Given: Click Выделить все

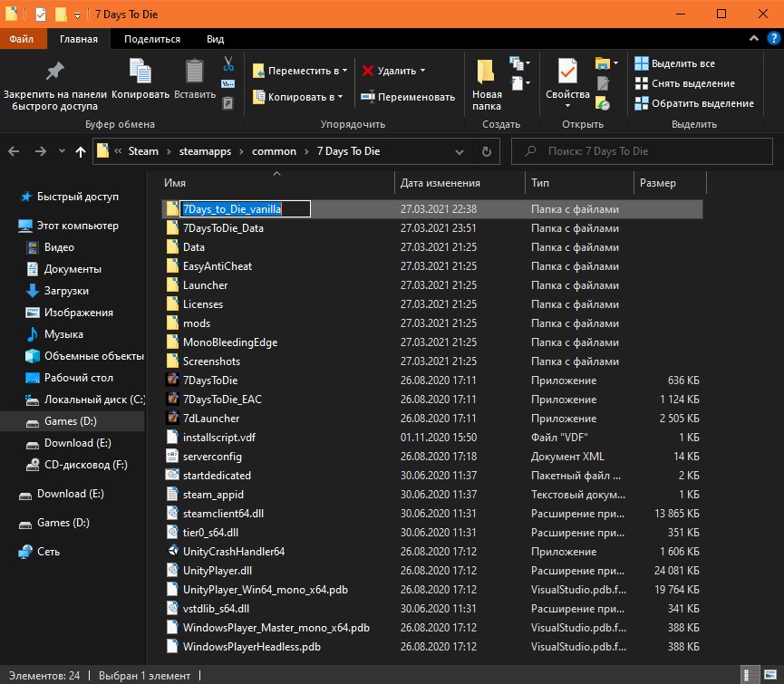Looking at the screenshot, I should [x=674, y=63].
